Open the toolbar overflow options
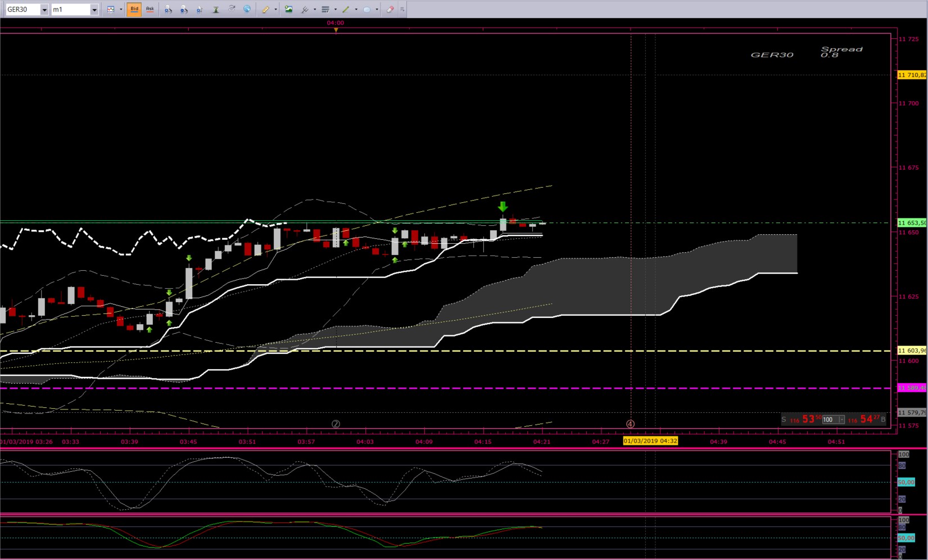Viewport: 928px width, 560px height. tap(402, 10)
